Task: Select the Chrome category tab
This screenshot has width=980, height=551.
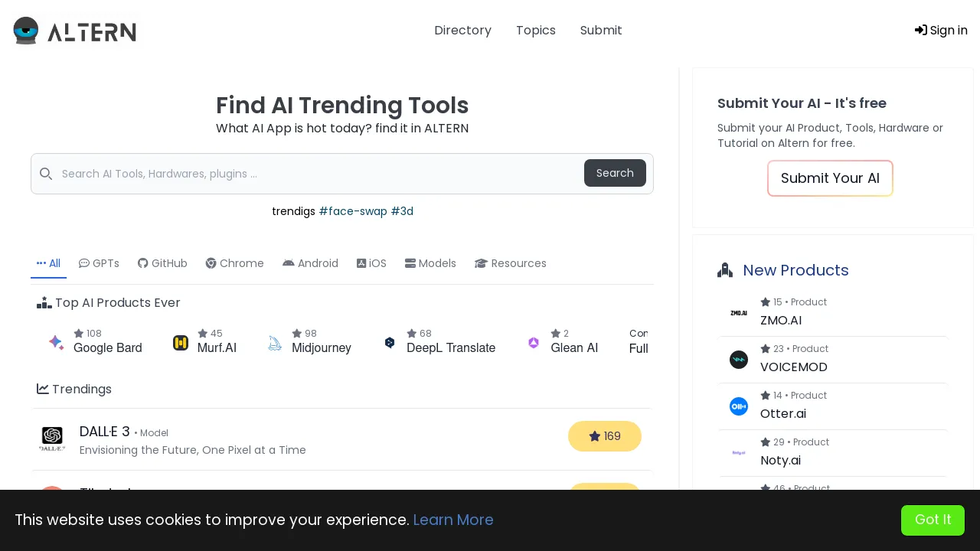Action: [234, 263]
